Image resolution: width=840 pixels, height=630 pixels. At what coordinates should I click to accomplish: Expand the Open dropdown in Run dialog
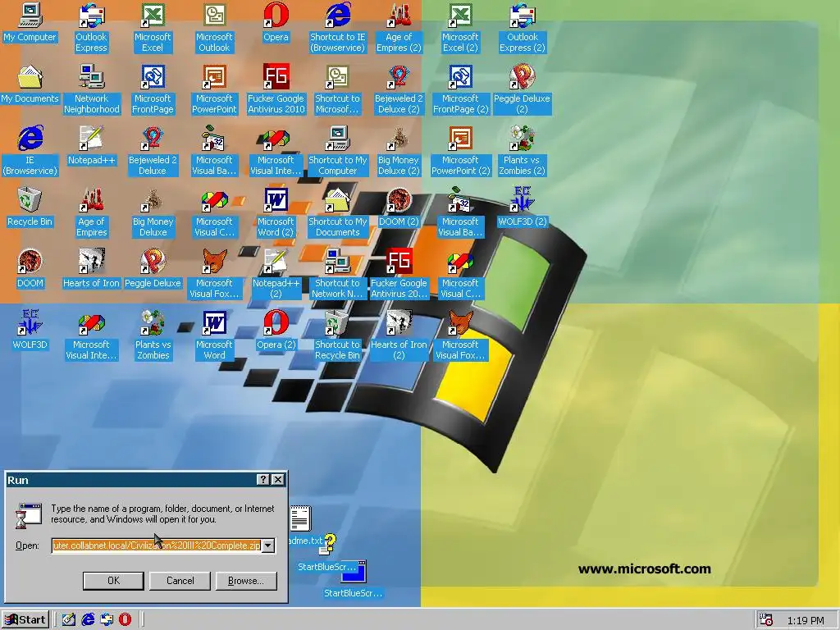tap(268, 546)
